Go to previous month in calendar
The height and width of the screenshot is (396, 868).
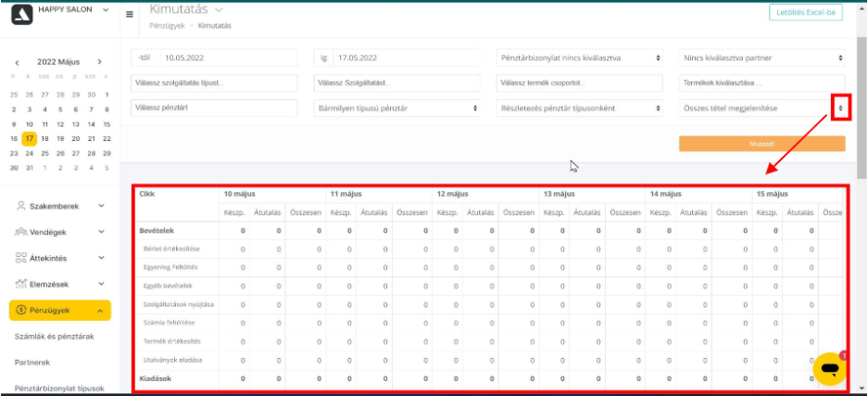[x=18, y=62]
